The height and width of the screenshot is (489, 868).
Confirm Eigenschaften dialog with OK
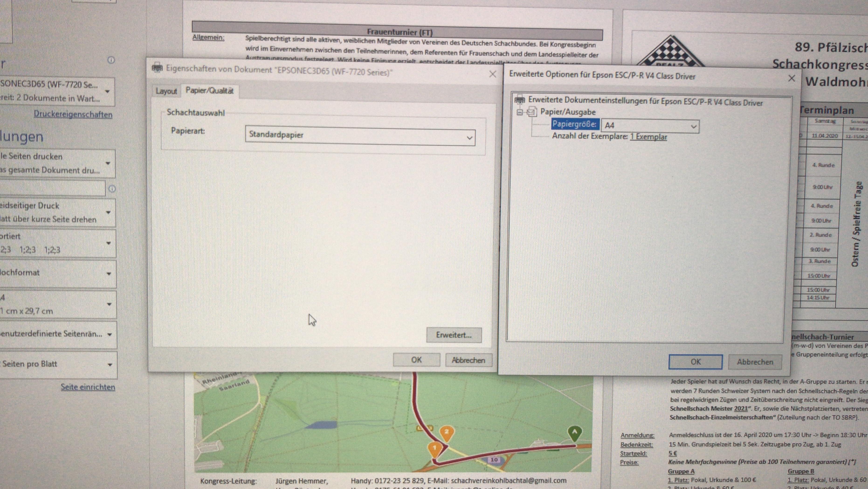click(x=417, y=360)
